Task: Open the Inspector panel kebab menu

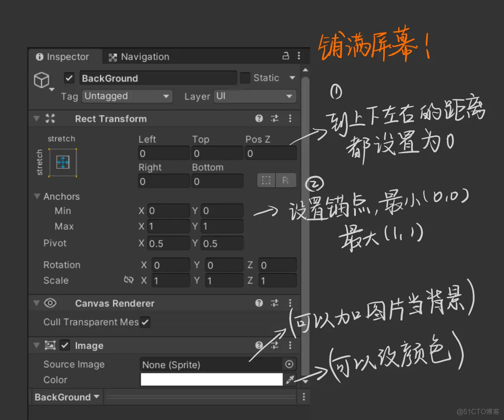Action: tap(299, 56)
